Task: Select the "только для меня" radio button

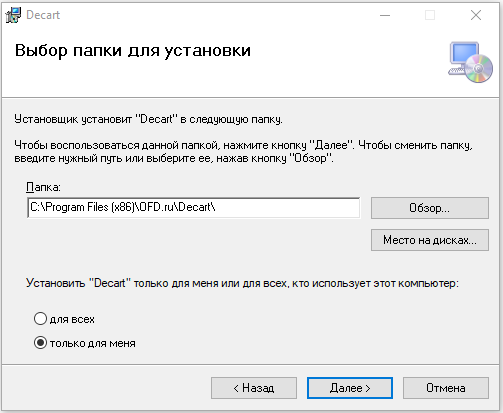Action: pyautogui.click(x=40, y=343)
